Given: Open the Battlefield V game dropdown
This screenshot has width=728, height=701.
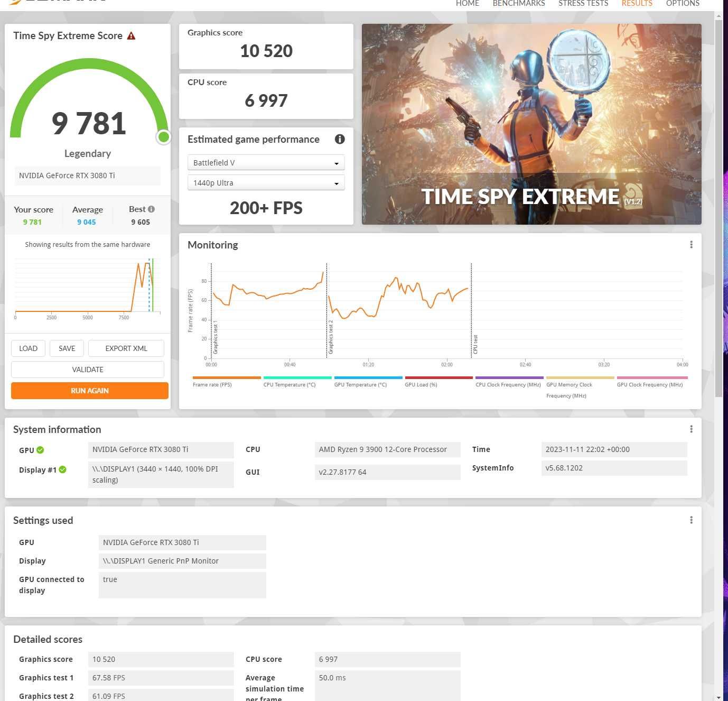Looking at the screenshot, I should pyautogui.click(x=266, y=163).
